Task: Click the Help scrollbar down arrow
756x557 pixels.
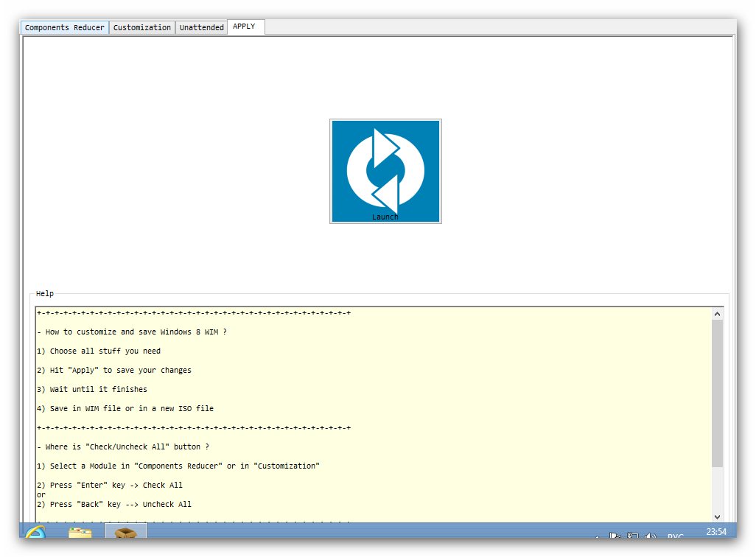Action: (x=717, y=517)
